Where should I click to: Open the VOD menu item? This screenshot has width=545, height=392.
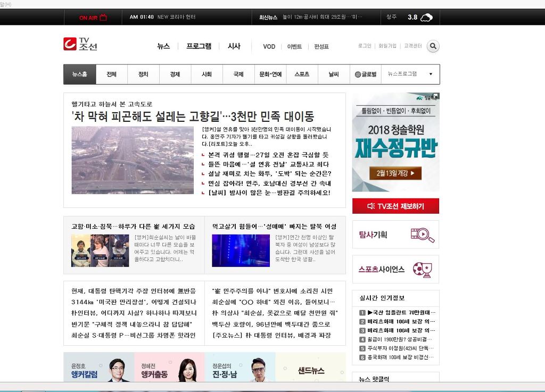pyautogui.click(x=269, y=47)
